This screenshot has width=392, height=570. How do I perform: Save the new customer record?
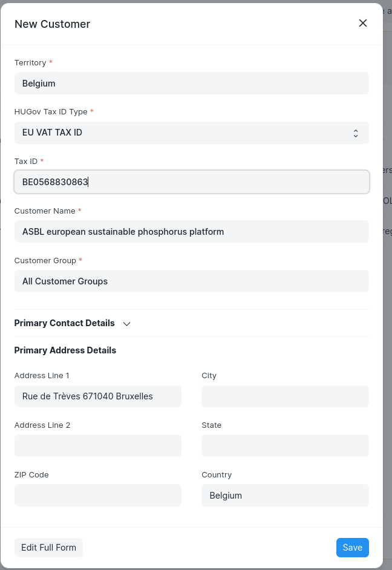tap(352, 547)
